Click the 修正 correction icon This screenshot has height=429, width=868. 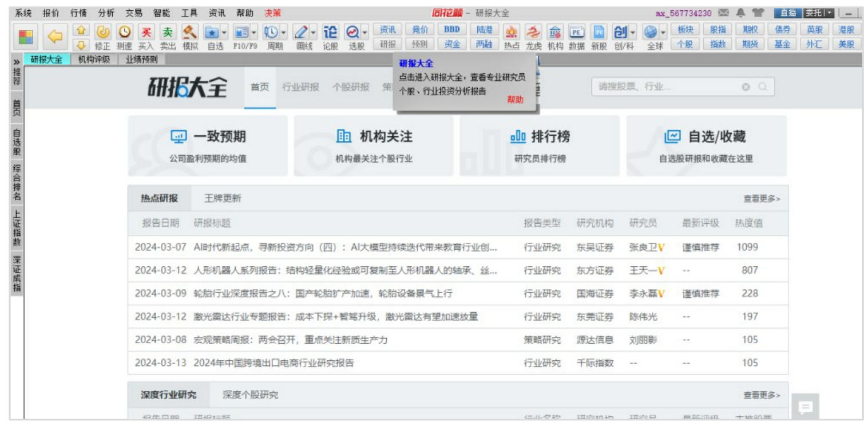[102, 32]
